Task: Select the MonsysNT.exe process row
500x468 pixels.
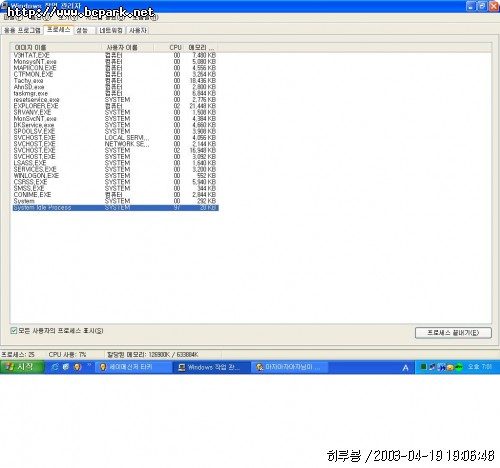Action: 115,62
